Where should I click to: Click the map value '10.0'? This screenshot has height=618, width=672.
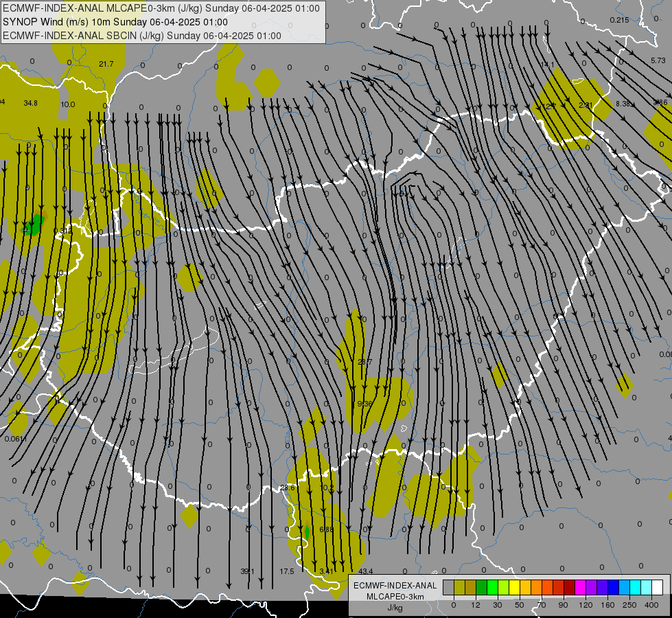(x=68, y=104)
